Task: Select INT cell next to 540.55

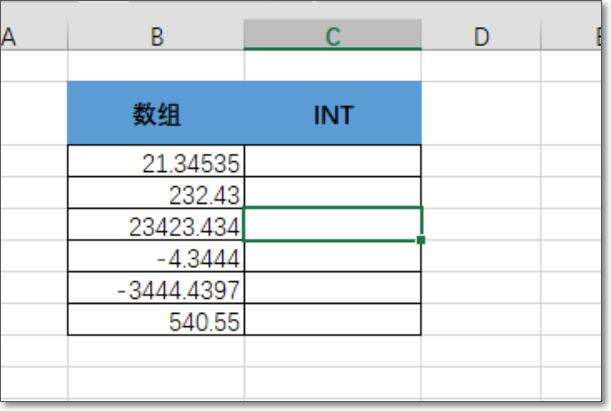Action: coord(333,319)
